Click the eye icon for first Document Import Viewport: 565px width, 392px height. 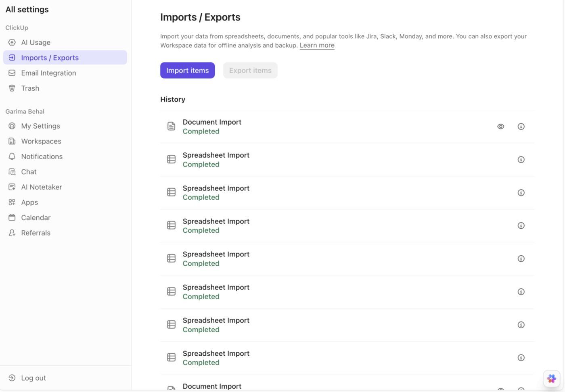pyautogui.click(x=500, y=127)
